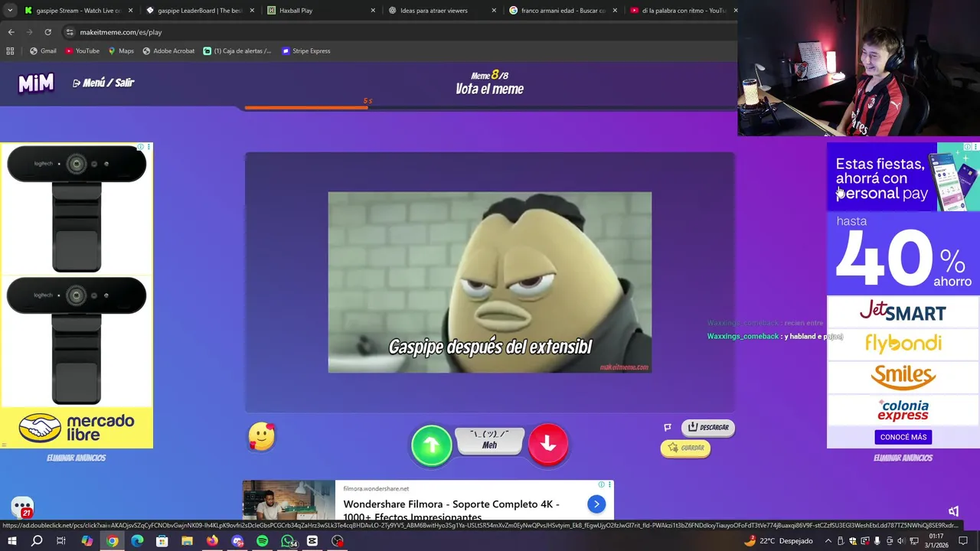Open the Gmail bookmark
Image resolution: width=980 pixels, height=551 pixels.
[x=43, y=51]
